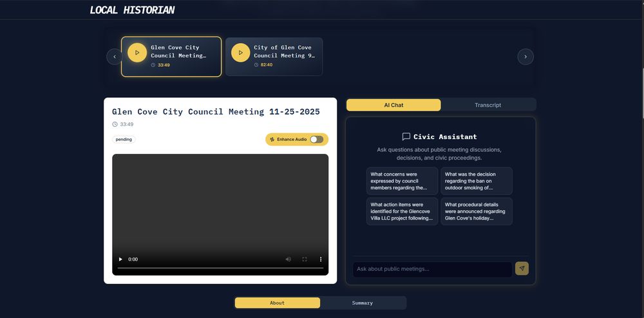Enter fullscreen mode in video player
Viewport: 644px width, 318px height.
click(x=305, y=259)
